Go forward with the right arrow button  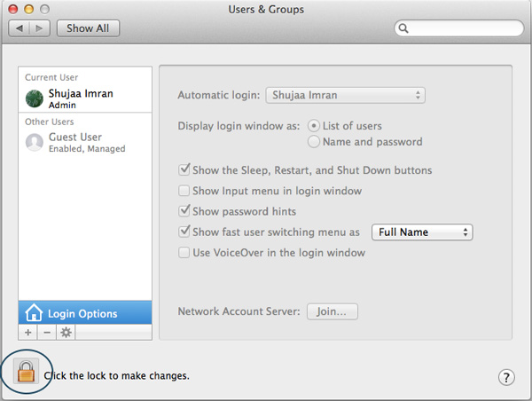(x=40, y=28)
